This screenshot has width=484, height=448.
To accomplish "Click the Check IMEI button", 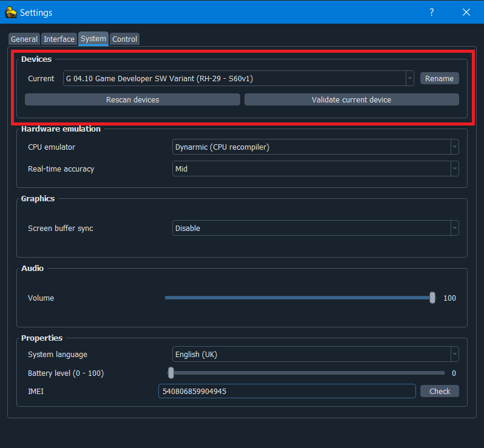I will 440,391.
